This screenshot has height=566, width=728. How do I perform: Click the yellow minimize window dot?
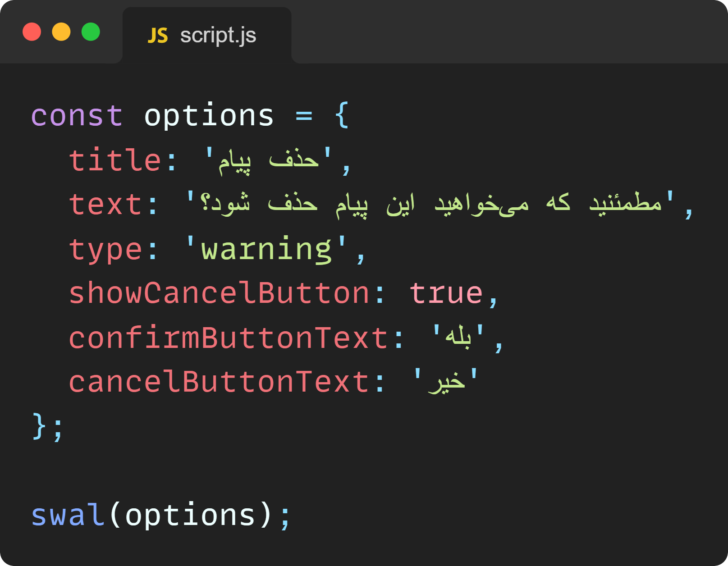[x=61, y=32]
